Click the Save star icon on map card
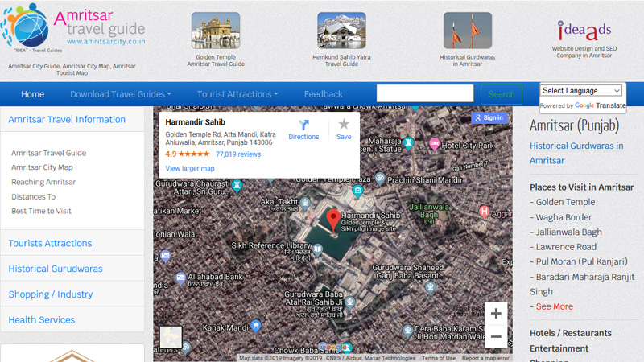The width and height of the screenshot is (644, 362). (344, 124)
